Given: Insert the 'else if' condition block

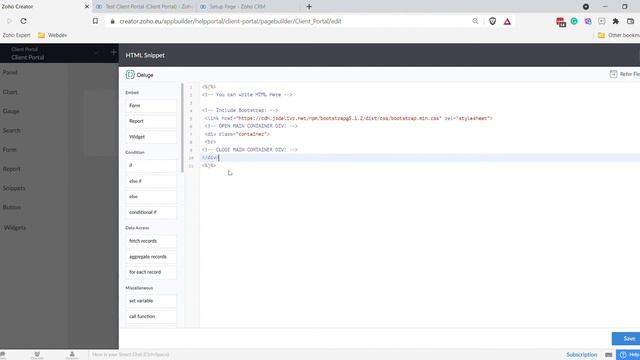Looking at the screenshot, I should pyautogui.click(x=151, y=181).
